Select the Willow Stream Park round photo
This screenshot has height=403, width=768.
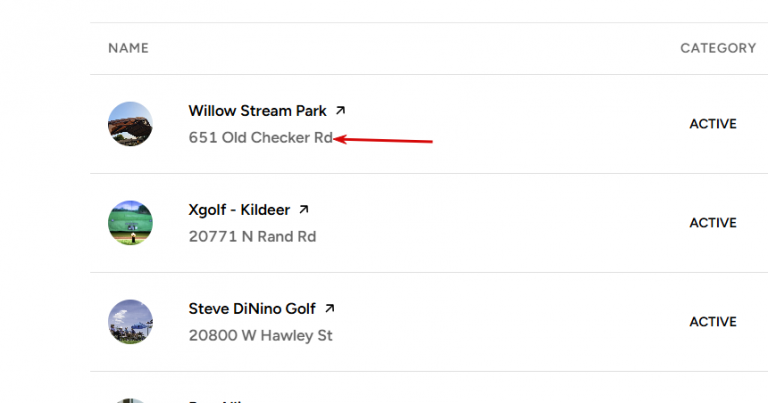click(130, 124)
